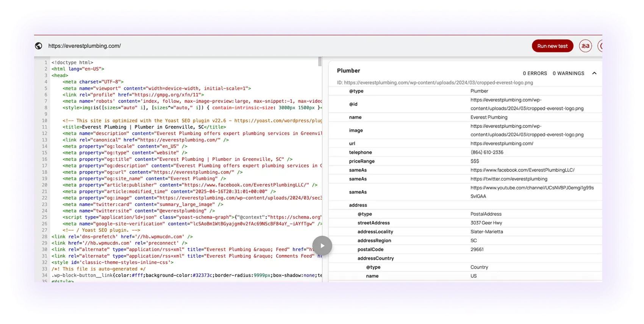Image resolution: width=644 pixels, height=324 pixels.
Task: Click the code panel vertical scrollbar
Action: point(320,61)
